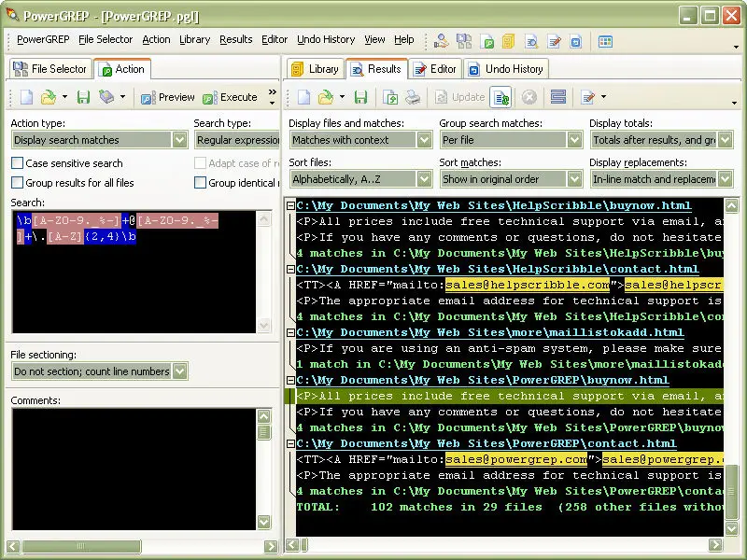Open the Sort matches dropdown
747x560 pixels.
(x=574, y=179)
